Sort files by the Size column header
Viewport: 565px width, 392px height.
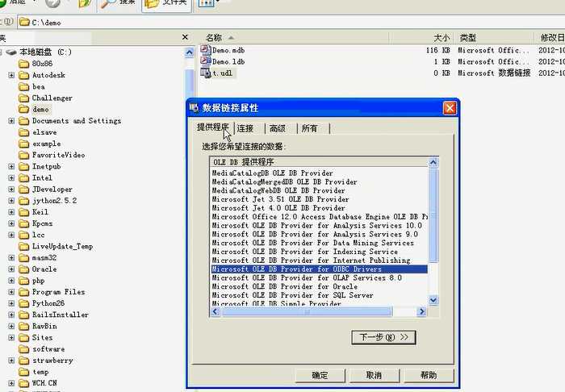421,37
